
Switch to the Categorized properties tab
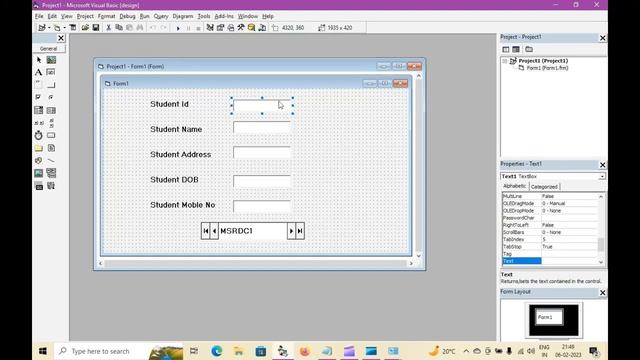point(544,187)
